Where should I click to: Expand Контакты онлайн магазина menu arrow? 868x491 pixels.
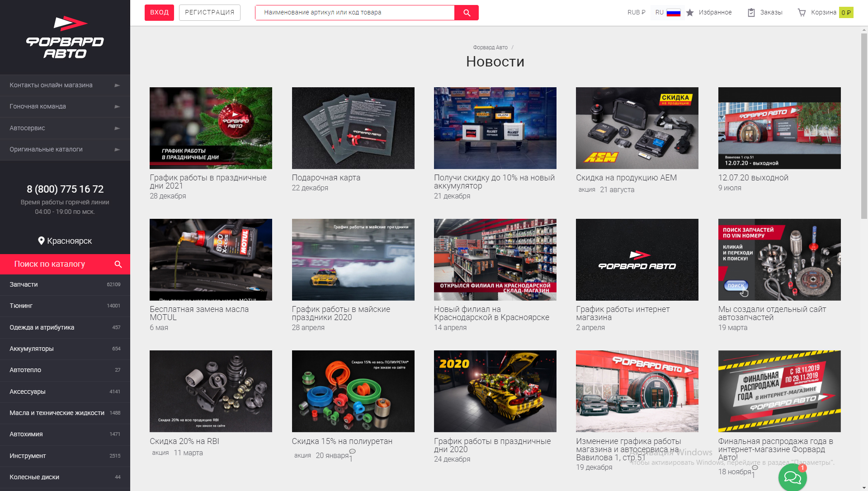pyautogui.click(x=117, y=85)
